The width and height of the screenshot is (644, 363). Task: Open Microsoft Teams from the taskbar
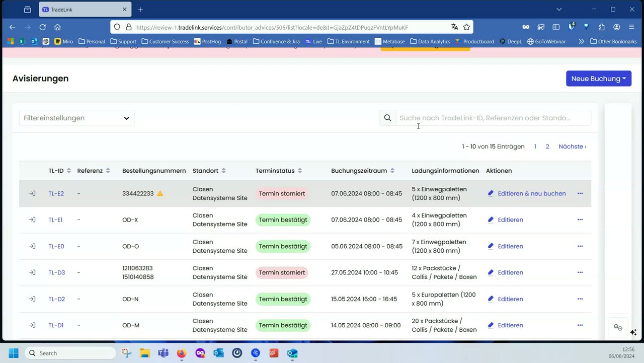click(164, 353)
